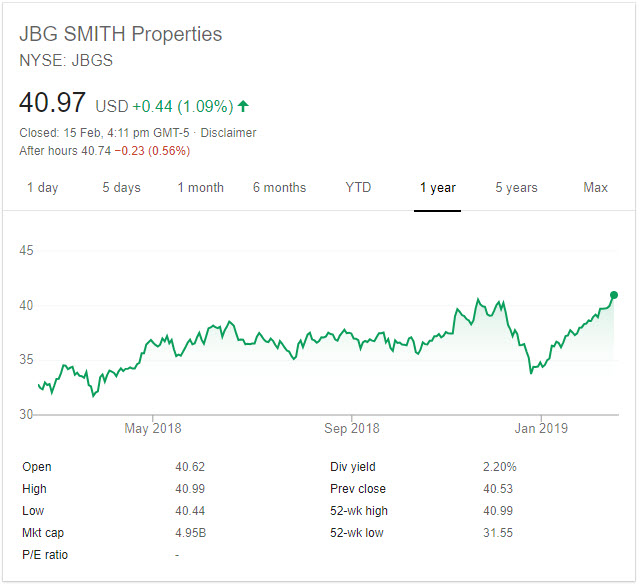Click the After hours 40.74 text
The image size is (640, 587).
pyautogui.click(x=65, y=151)
